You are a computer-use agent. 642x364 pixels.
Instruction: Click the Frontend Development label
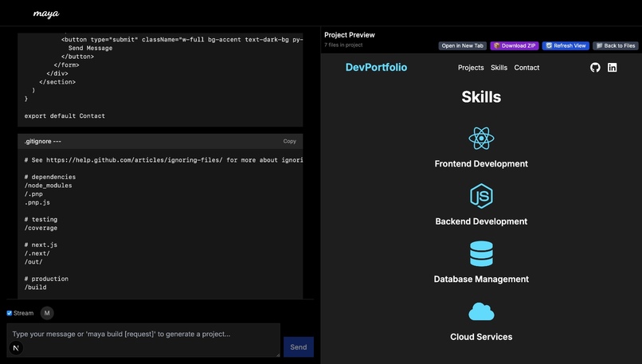(x=481, y=164)
